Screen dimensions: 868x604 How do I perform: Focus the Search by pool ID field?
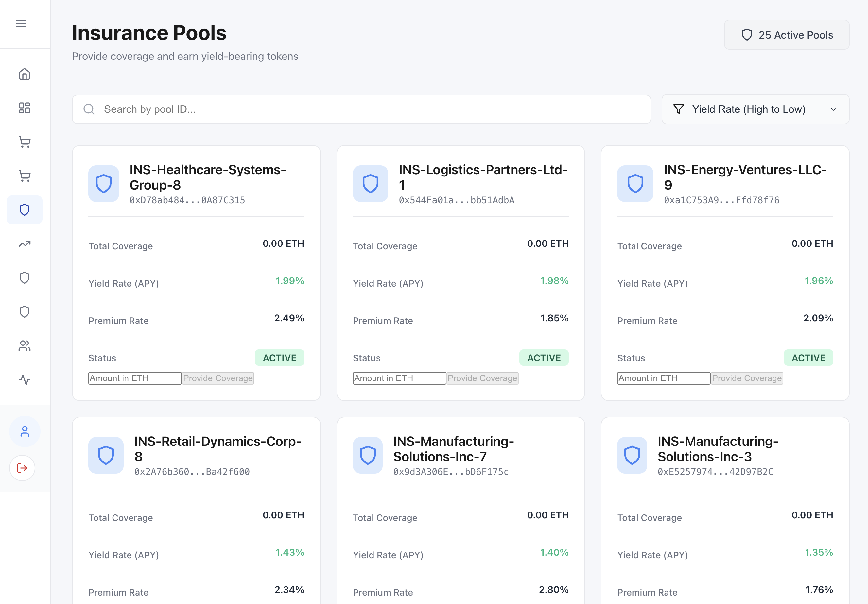(x=361, y=109)
